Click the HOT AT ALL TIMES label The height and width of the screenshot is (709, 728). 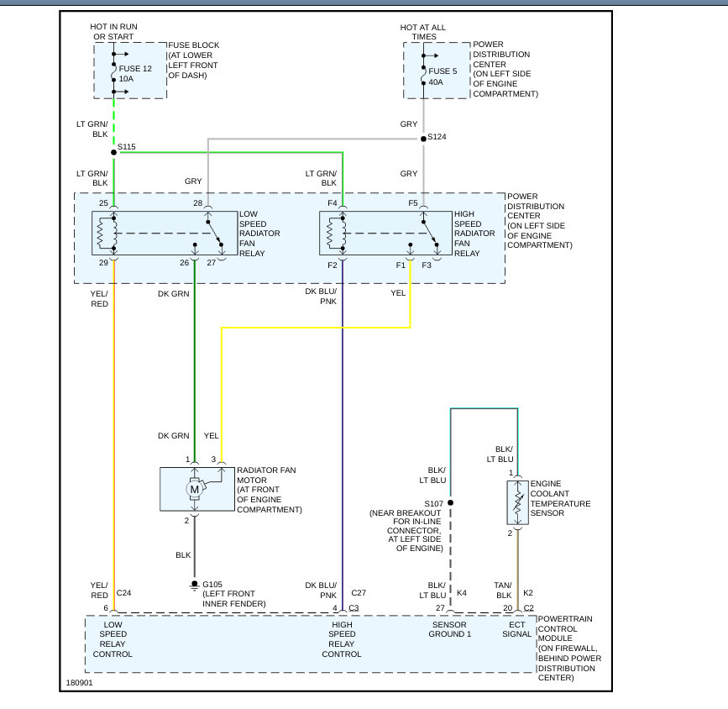tap(423, 32)
